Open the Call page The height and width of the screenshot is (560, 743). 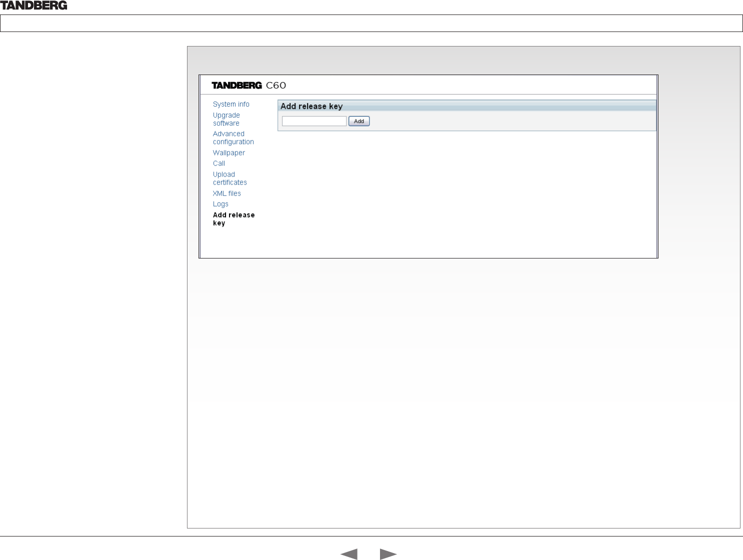tap(219, 163)
